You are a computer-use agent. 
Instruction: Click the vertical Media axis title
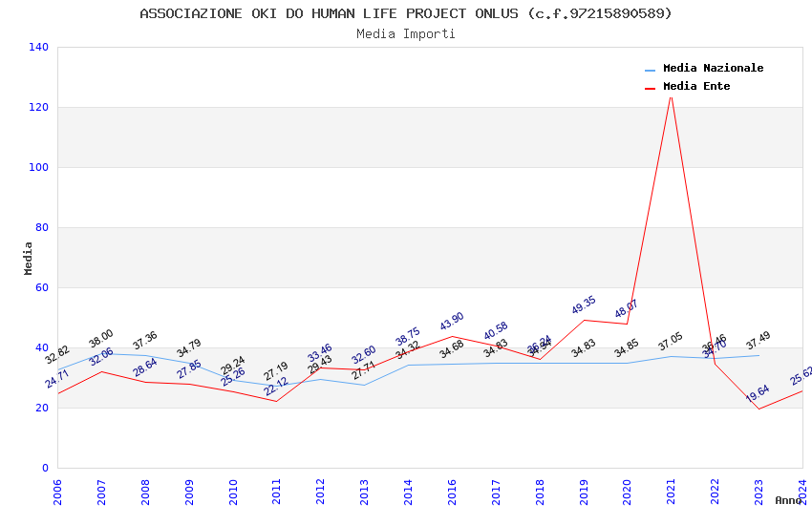click(x=28, y=258)
